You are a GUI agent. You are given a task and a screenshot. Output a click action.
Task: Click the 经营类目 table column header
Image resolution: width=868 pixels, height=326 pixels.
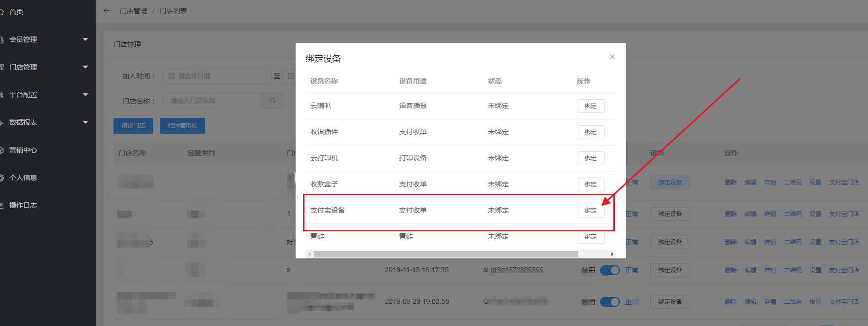(x=201, y=153)
